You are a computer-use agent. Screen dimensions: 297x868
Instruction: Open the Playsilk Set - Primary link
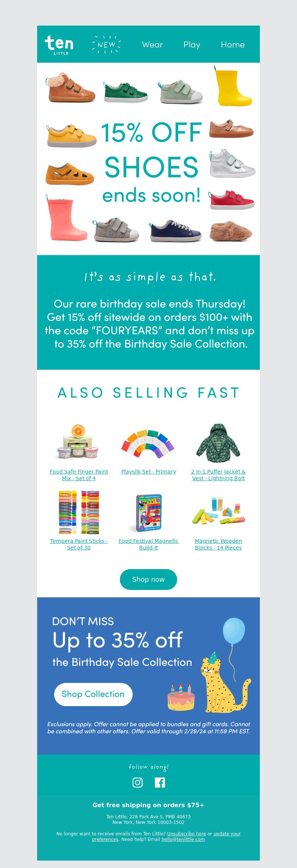coord(148,472)
